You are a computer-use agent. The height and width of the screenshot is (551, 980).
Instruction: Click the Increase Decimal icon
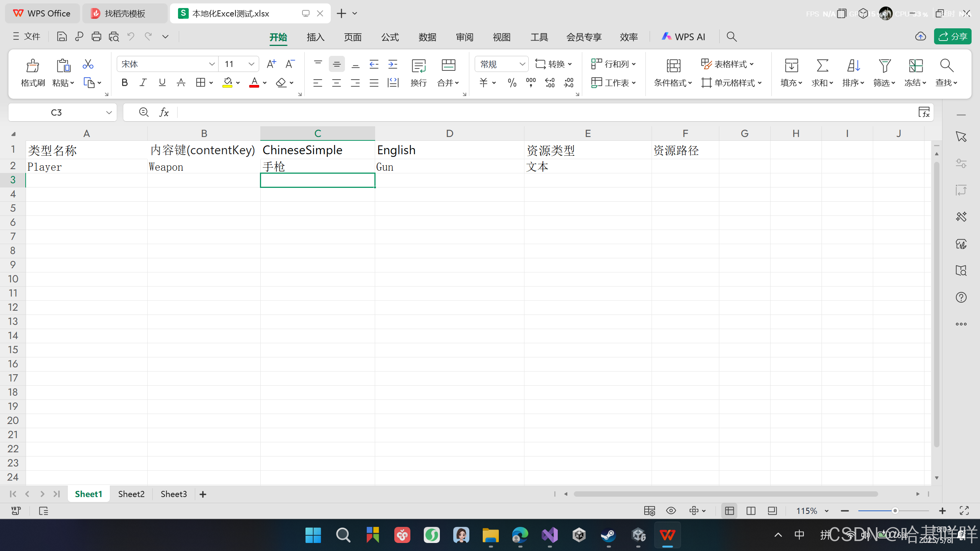(550, 83)
